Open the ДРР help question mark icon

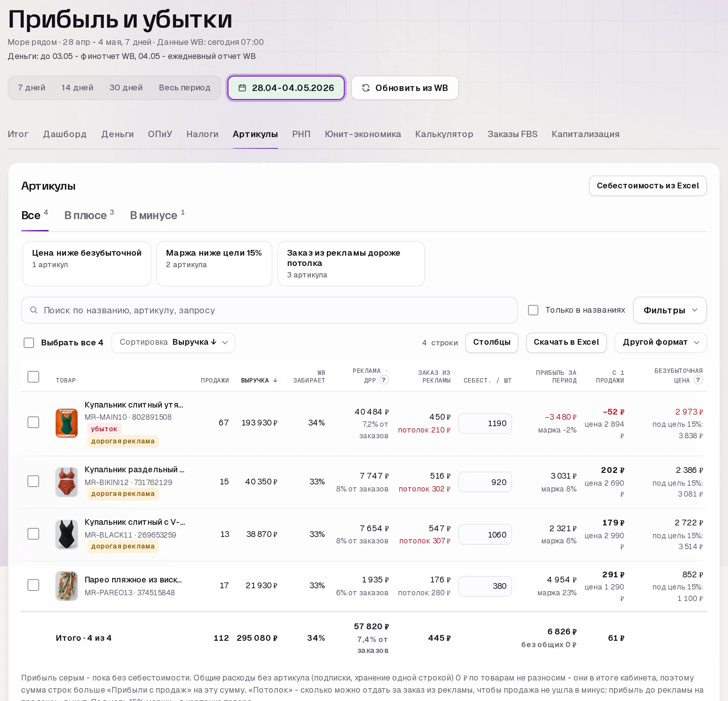point(384,380)
